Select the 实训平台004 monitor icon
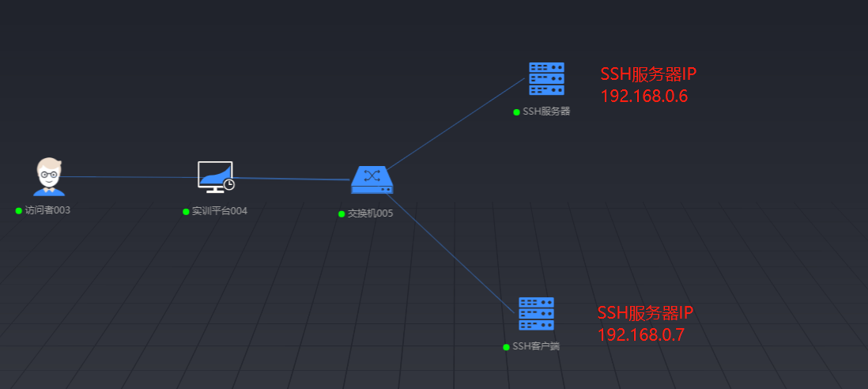 click(215, 176)
